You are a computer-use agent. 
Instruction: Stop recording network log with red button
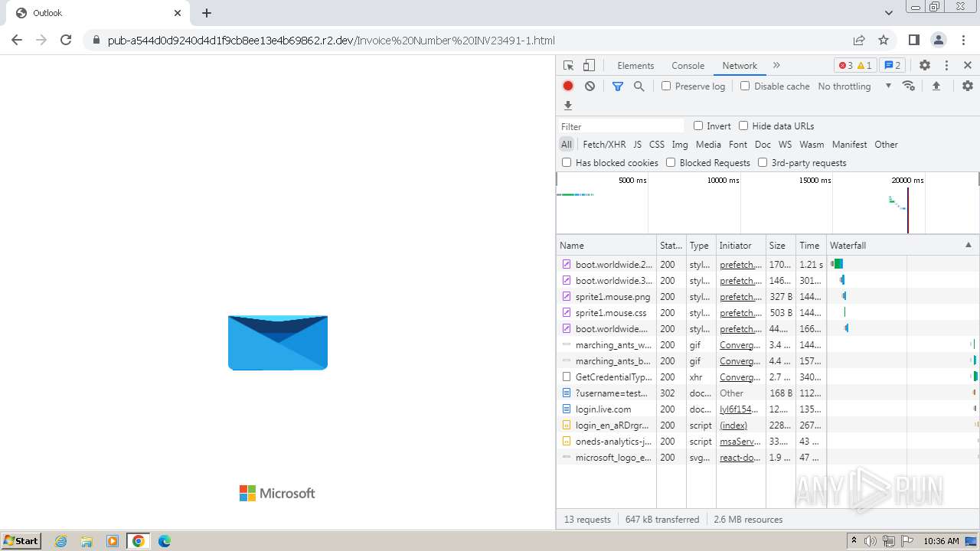(568, 86)
